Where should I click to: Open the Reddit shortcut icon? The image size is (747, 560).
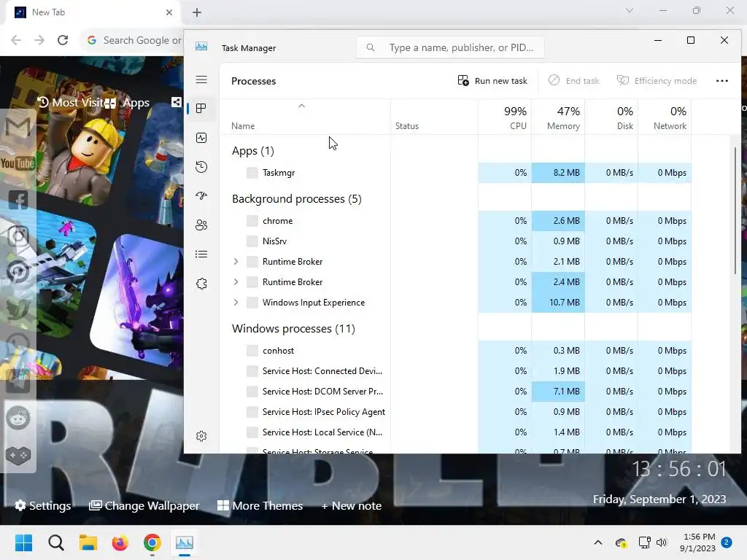[18, 418]
